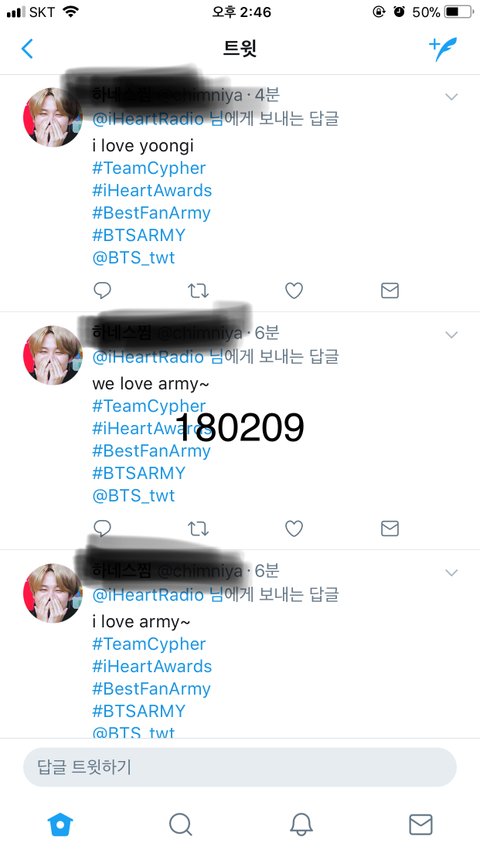This screenshot has height=853, width=480.
Task: Open #TeamCypher hashtag in first tweet
Action: 149,168
